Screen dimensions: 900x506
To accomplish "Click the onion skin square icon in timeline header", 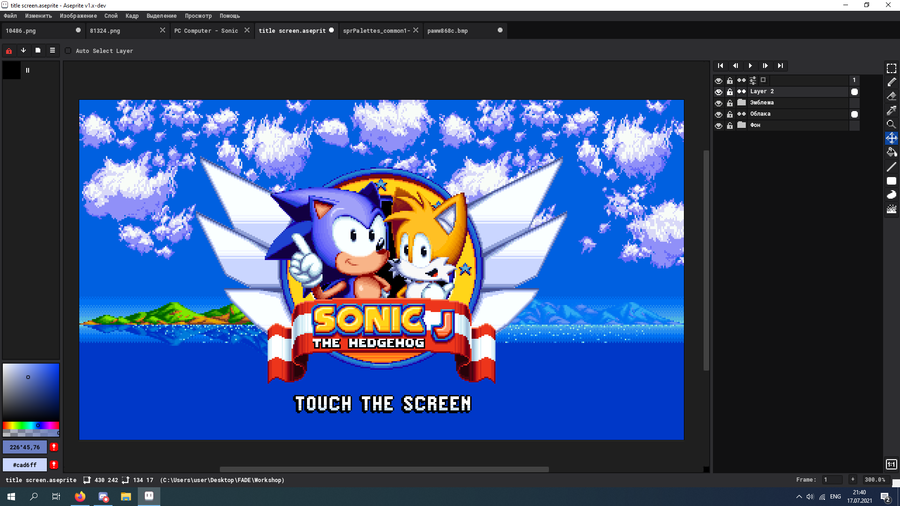I will coord(763,80).
